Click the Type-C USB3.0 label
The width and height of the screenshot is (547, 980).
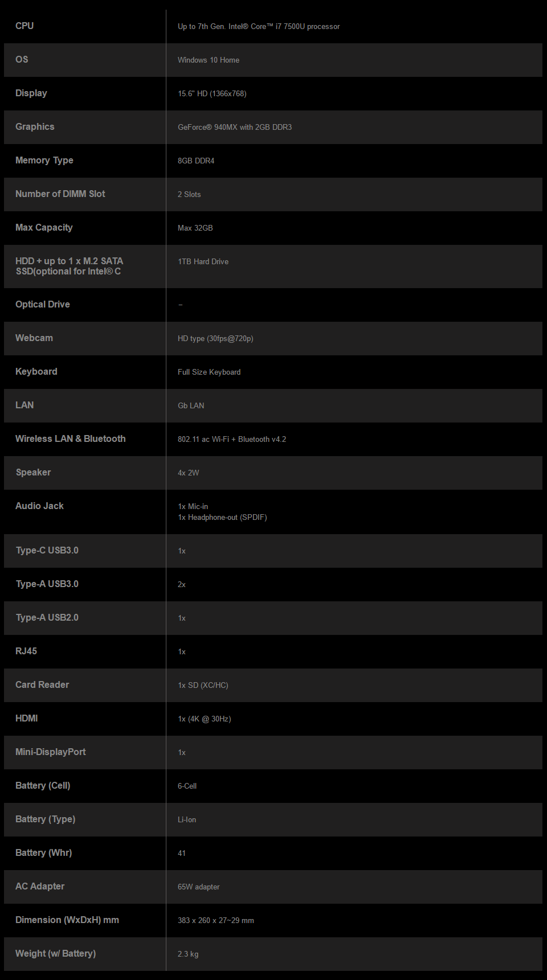pyautogui.click(x=47, y=551)
